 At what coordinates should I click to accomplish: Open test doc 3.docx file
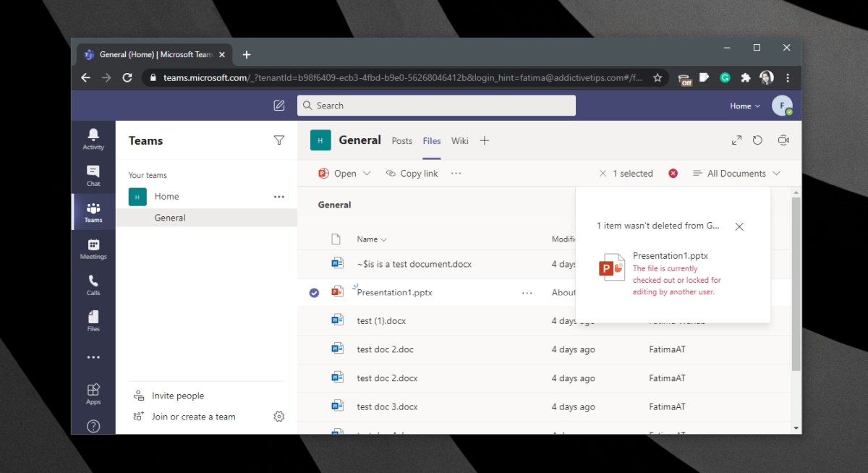point(387,406)
